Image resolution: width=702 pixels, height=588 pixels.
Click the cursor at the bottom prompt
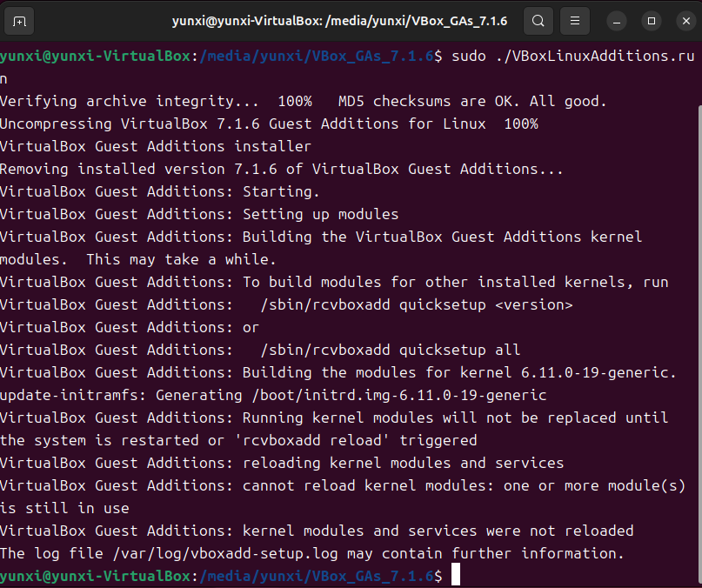coord(455,575)
